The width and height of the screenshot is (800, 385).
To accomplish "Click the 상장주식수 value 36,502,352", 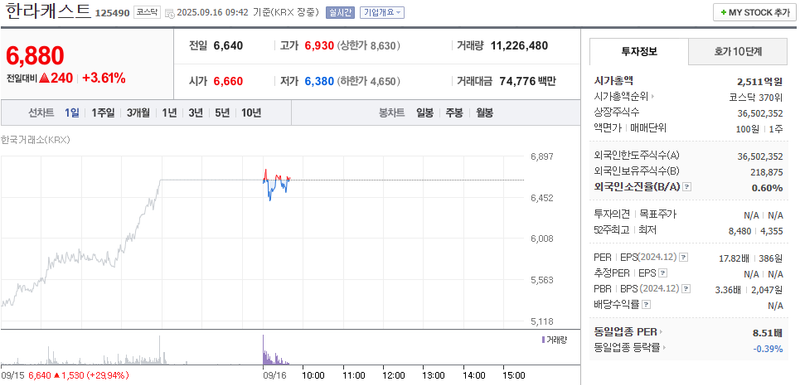I will coord(760,113).
